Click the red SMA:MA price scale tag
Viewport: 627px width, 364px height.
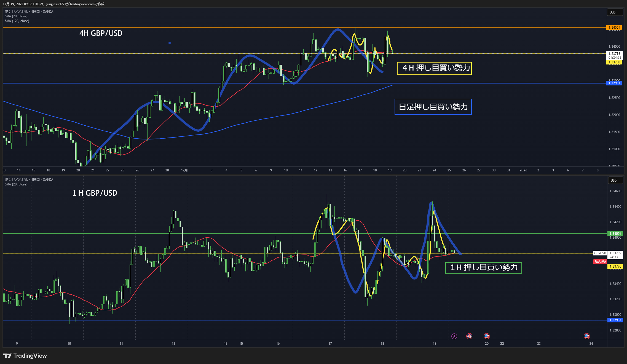[600, 262]
